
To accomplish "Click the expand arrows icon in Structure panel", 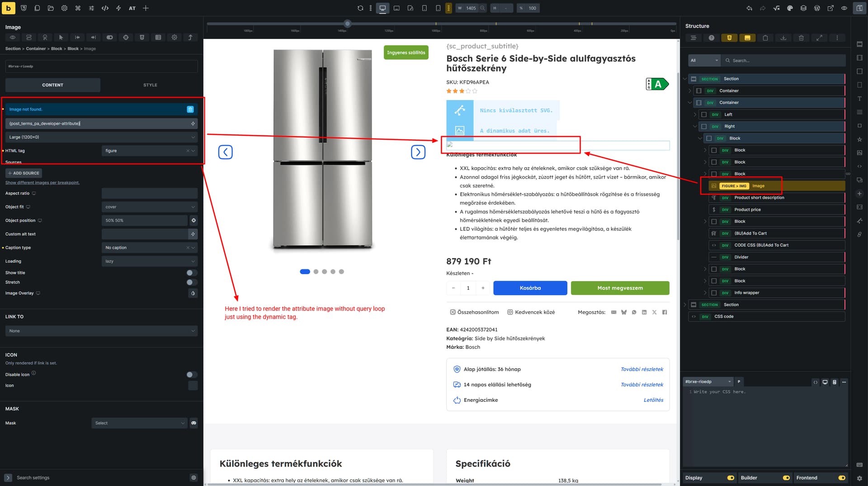I will [x=819, y=38].
